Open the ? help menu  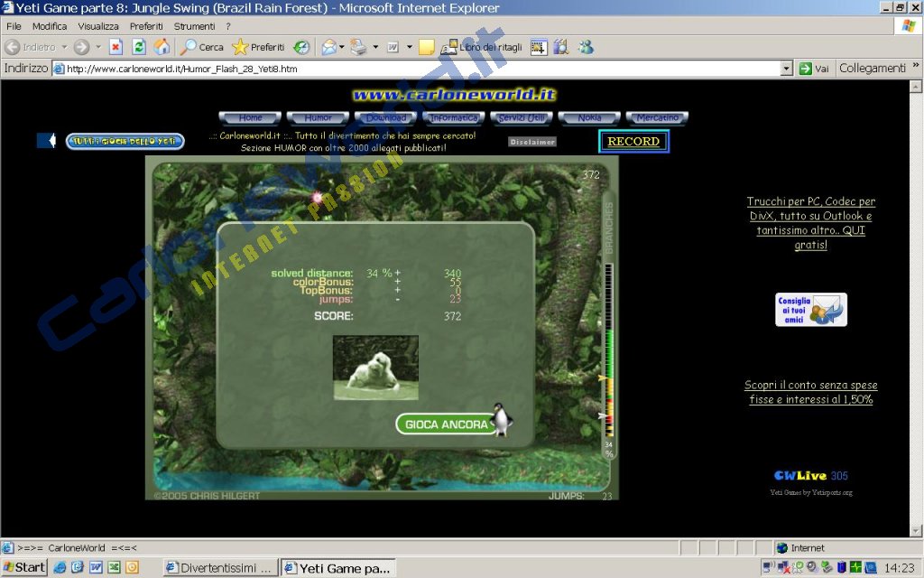click(228, 26)
